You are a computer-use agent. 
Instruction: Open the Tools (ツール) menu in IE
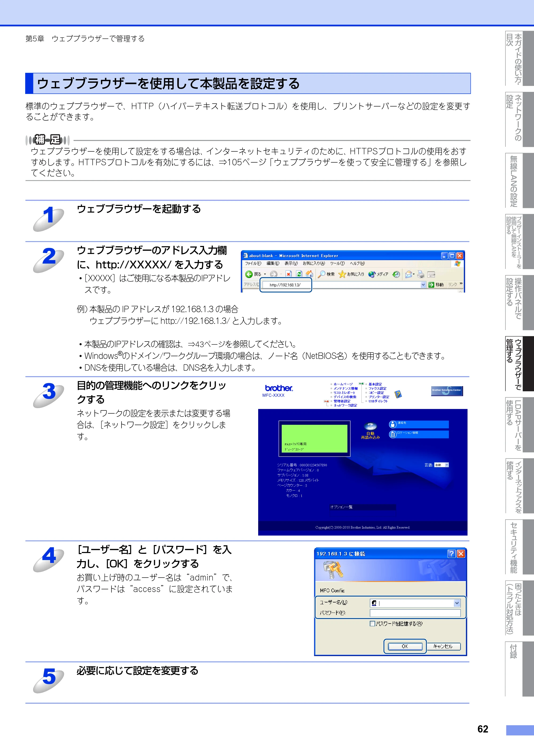(337, 263)
